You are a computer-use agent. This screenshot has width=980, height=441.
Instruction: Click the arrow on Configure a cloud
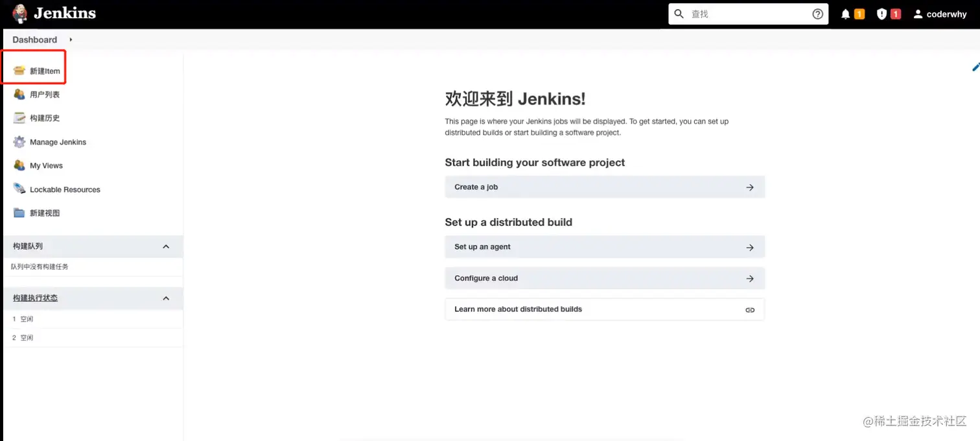(750, 278)
